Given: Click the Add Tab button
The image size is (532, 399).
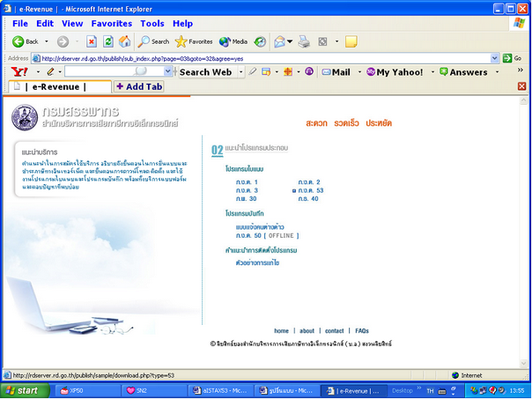Looking at the screenshot, I should (140, 86).
